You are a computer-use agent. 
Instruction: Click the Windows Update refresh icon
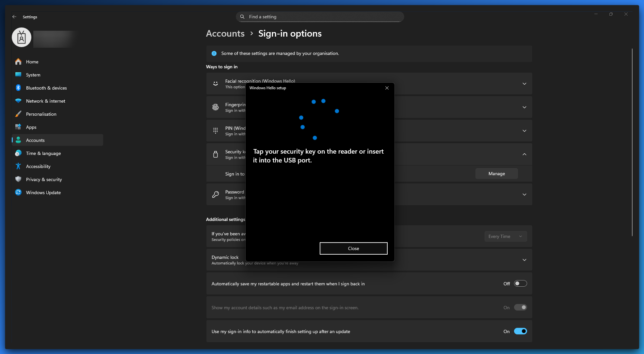click(18, 193)
